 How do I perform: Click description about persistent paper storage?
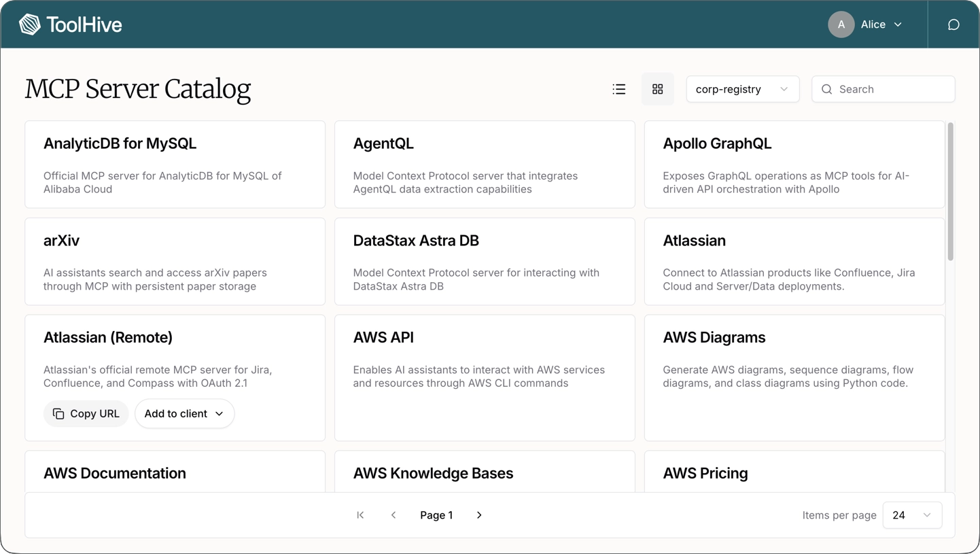point(155,279)
